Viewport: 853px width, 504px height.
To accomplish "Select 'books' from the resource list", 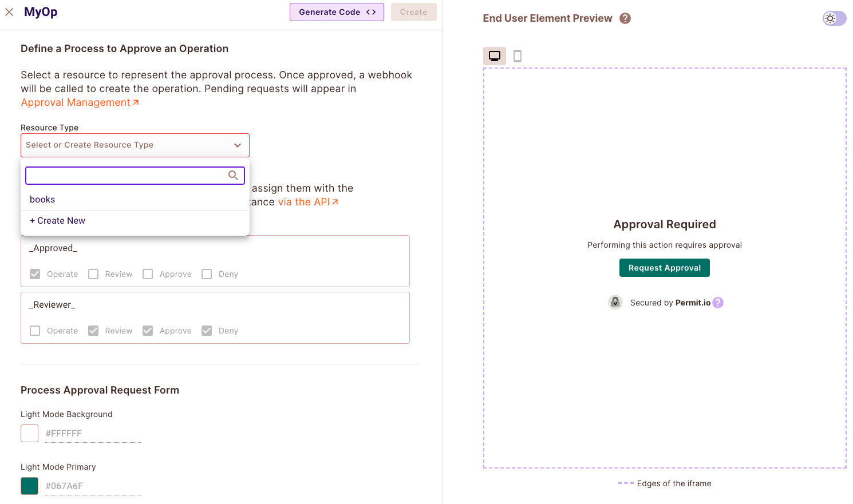I will click(x=42, y=200).
